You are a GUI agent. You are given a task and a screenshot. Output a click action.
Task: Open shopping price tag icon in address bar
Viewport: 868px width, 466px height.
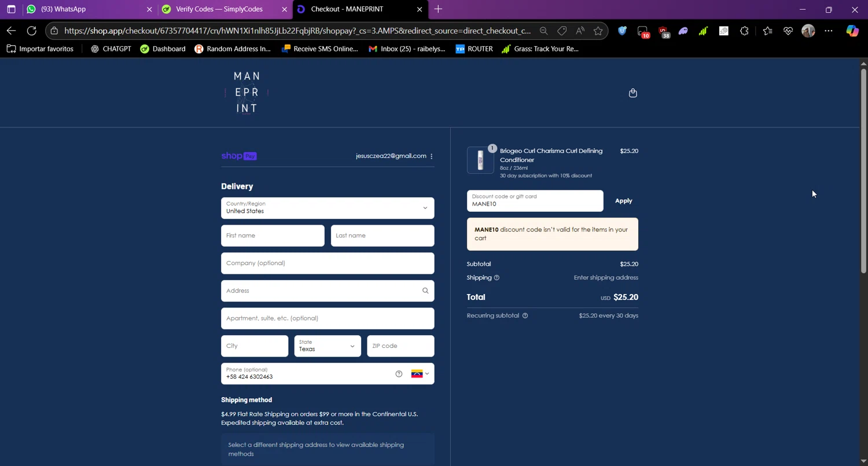[x=562, y=31]
